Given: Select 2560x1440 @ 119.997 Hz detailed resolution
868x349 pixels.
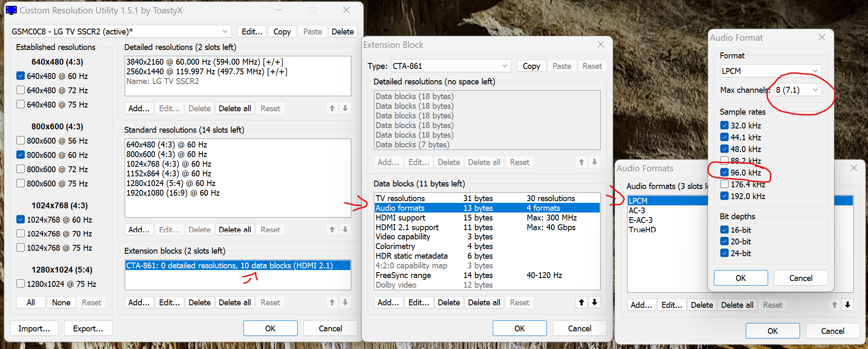Looking at the screenshot, I should (x=238, y=71).
